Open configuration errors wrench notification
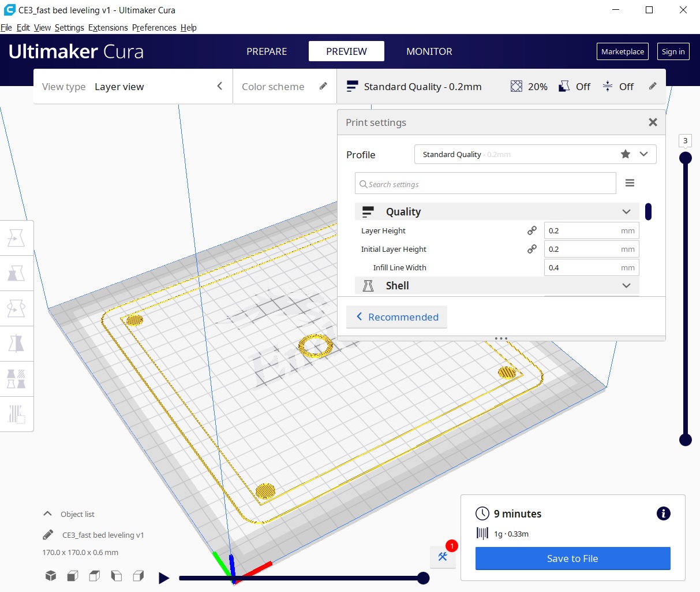Screen dimensions: 700x592 tap(443, 556)
